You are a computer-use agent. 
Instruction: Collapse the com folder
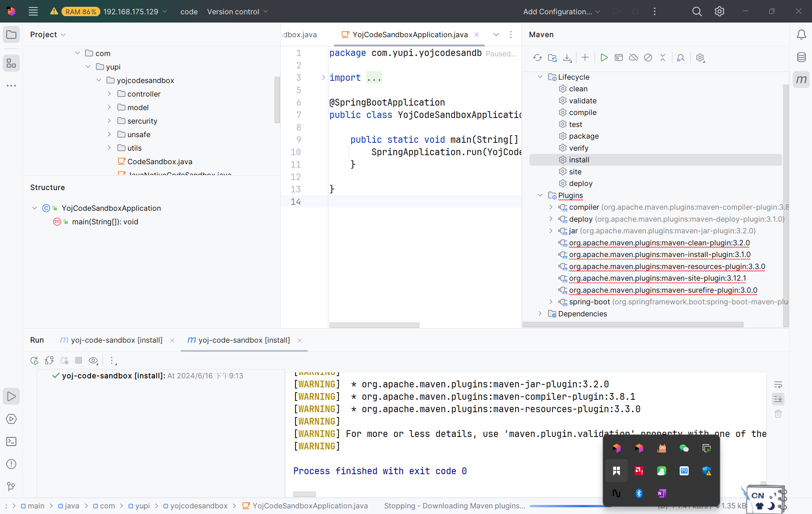[x=77, y=53]
